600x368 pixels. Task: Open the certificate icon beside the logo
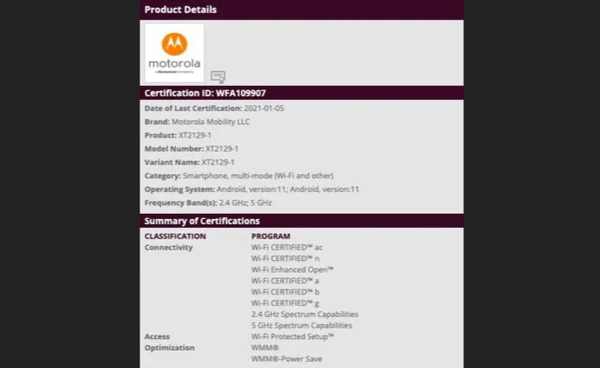pos(218,77)
